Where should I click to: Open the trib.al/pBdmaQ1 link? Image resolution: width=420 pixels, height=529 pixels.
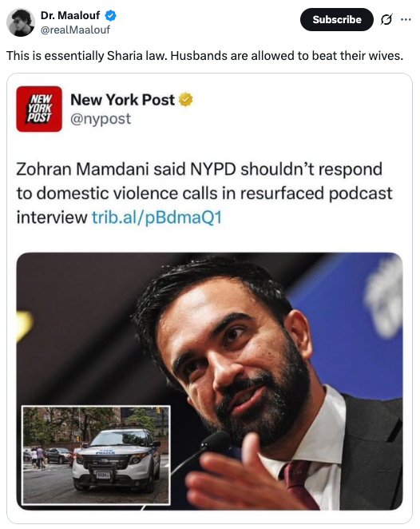point(157,217)
